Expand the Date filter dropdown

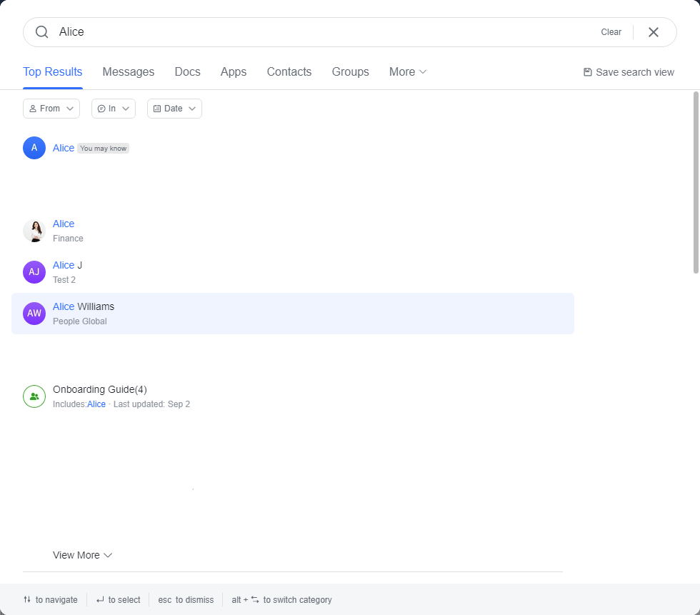click(x=174, y=109)
